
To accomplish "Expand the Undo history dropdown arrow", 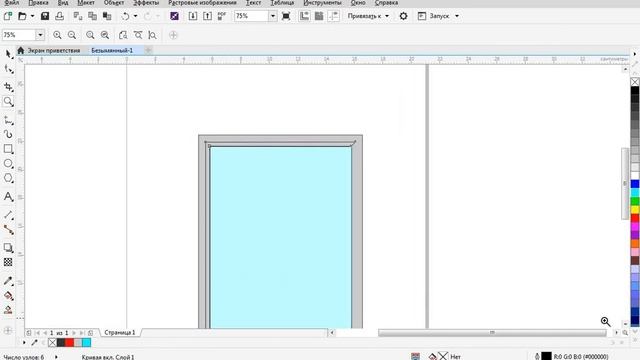I will (136, 16).
